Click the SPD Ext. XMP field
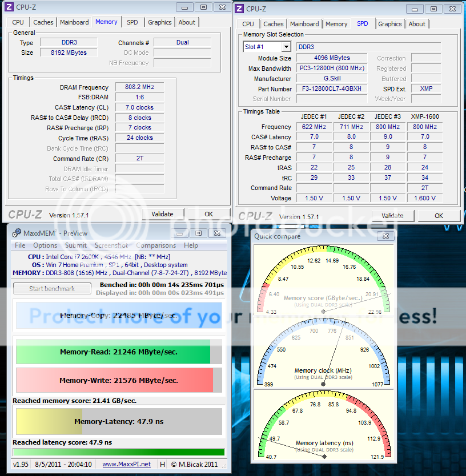This screenshot has width=466, height=476. pos(426,88)
